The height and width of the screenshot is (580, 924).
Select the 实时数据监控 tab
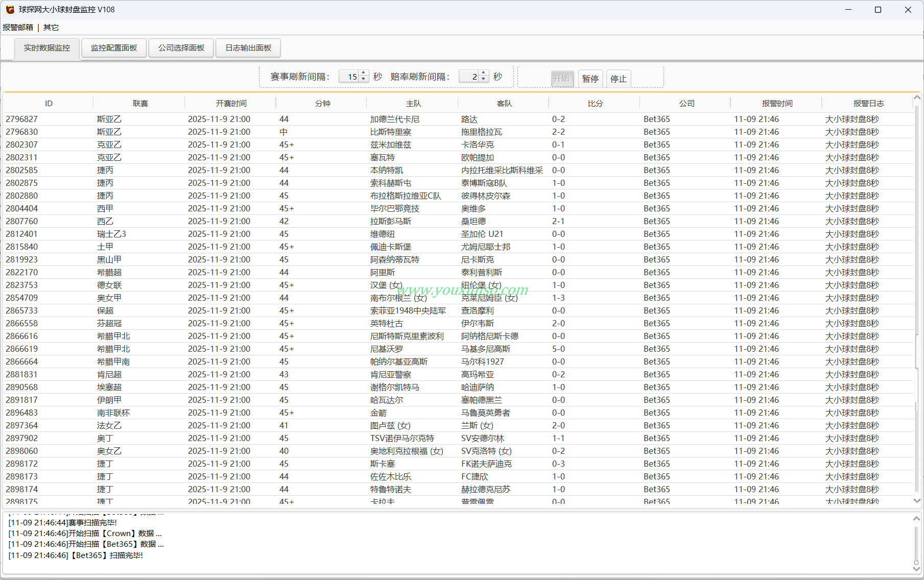[47, 49]
